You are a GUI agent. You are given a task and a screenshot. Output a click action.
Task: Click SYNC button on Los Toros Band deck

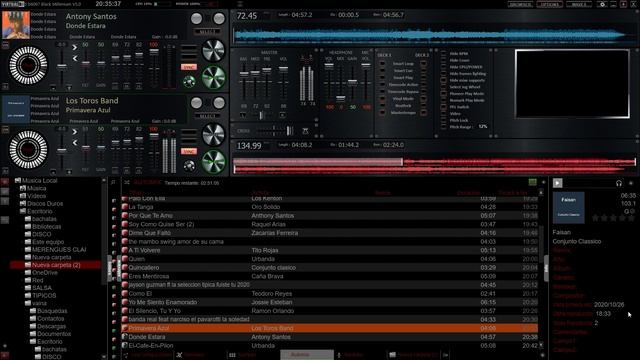coord(189,151)
